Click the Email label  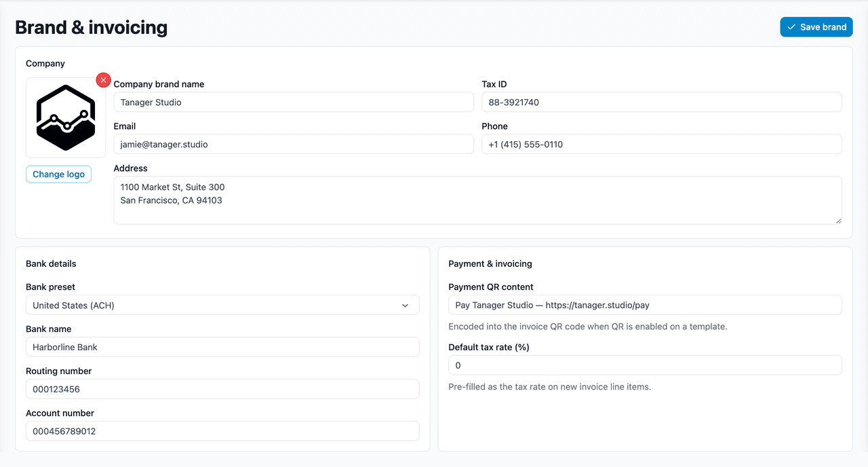125,126
